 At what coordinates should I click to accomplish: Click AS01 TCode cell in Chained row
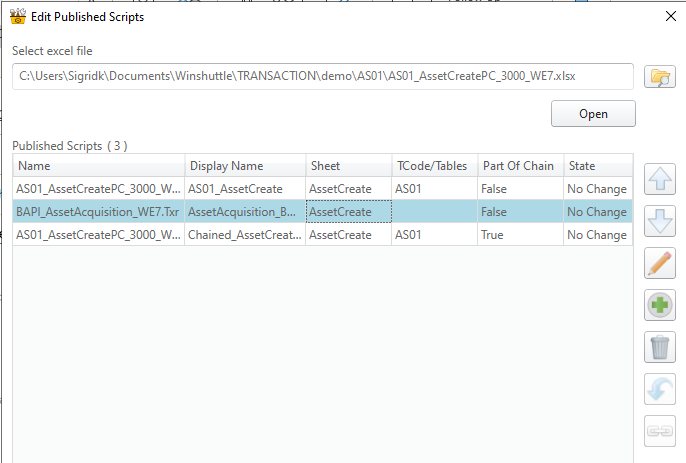(434, 235)
